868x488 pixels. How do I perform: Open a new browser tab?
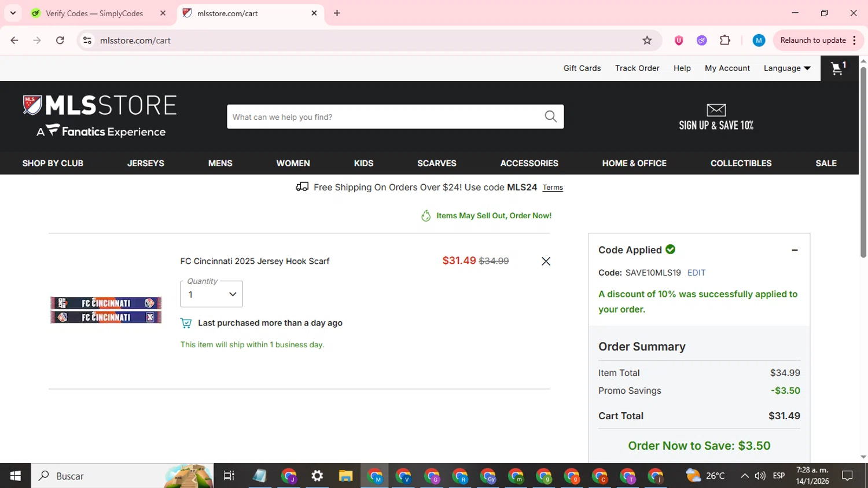(337, 13)
